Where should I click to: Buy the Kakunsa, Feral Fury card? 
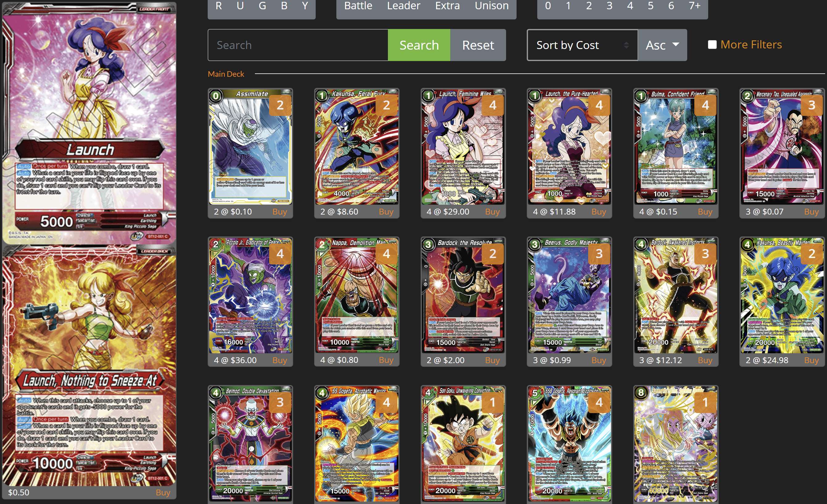pyautogui.click(x=386, y=211)
